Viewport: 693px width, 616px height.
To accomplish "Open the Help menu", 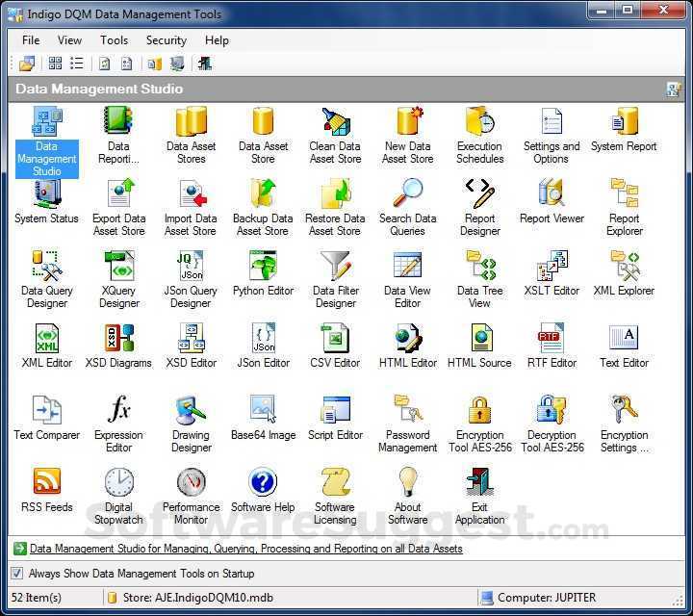I will click(x=217, y=40).
